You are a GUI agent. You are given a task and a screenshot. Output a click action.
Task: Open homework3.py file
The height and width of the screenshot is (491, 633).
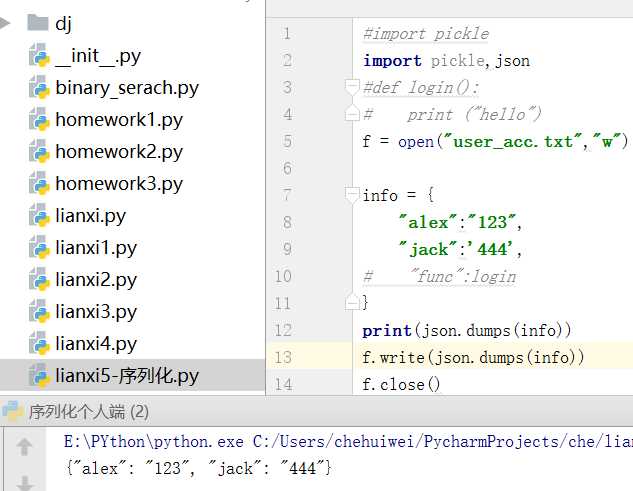(x=119, y=184)
